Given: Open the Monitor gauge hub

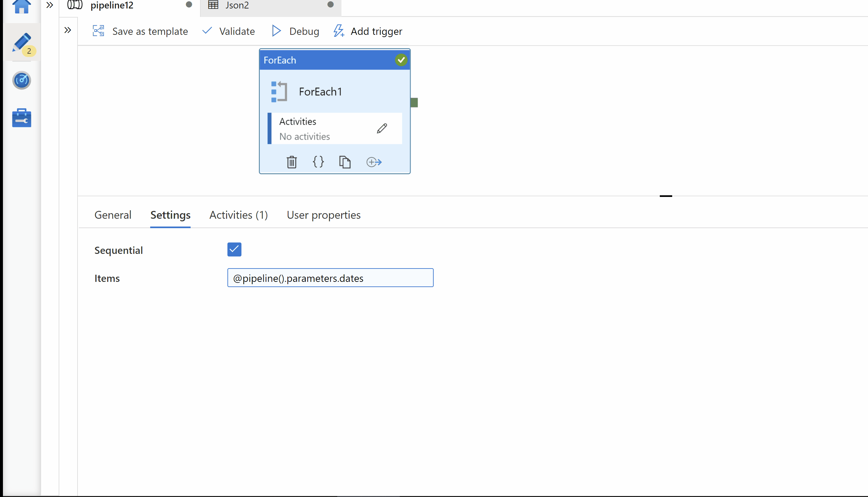Looking at the screenshot, I should tap(22, 81).
